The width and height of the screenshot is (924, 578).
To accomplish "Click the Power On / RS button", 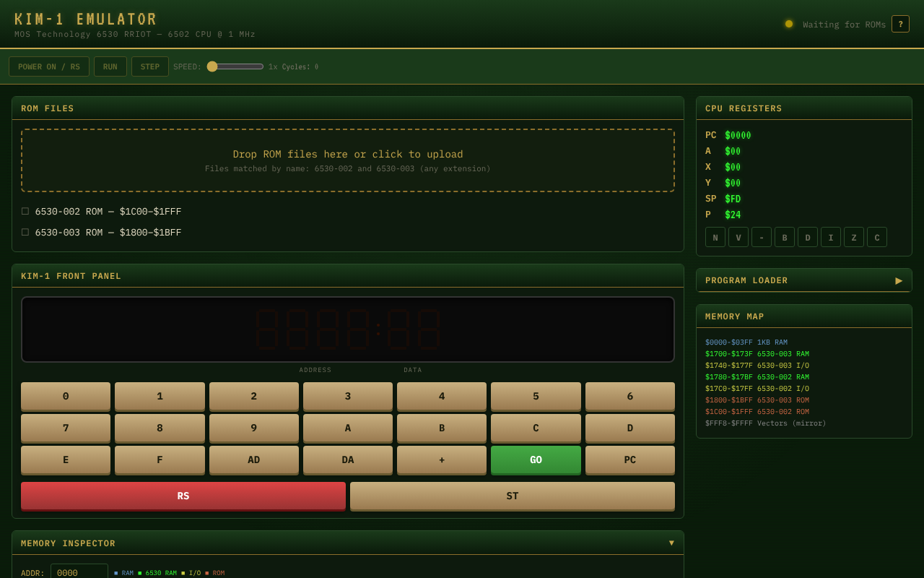I will [49, 67].
